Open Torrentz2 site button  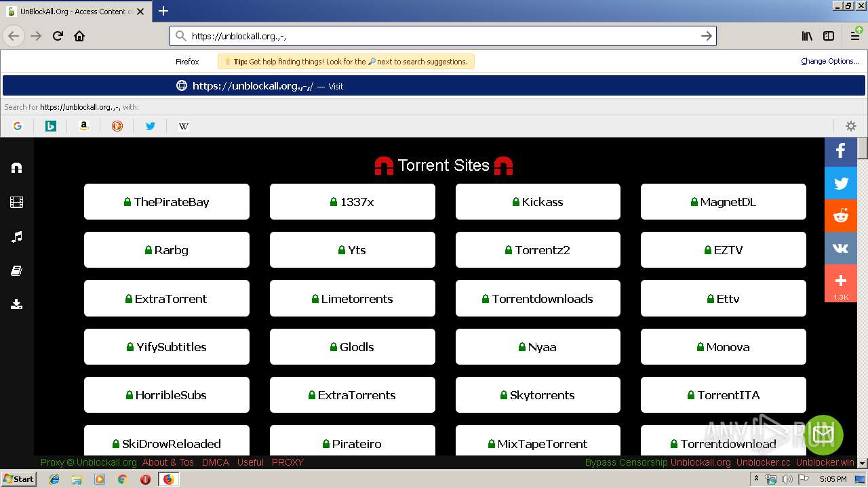(x=538, y=250)
